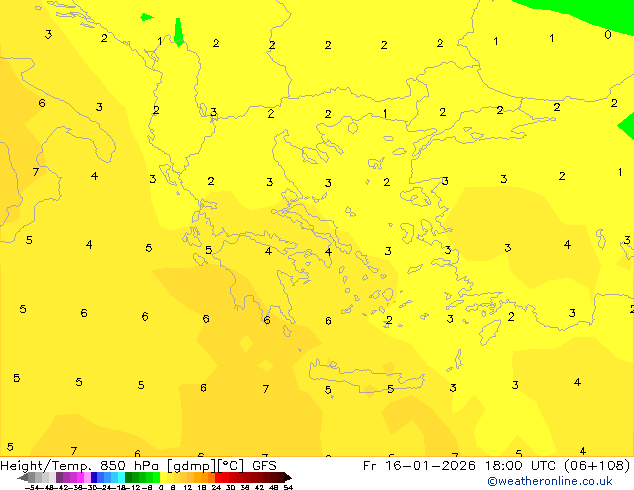Click the small green patch near top left
This screenshot has width=634, height=490.
coord(146,17)
